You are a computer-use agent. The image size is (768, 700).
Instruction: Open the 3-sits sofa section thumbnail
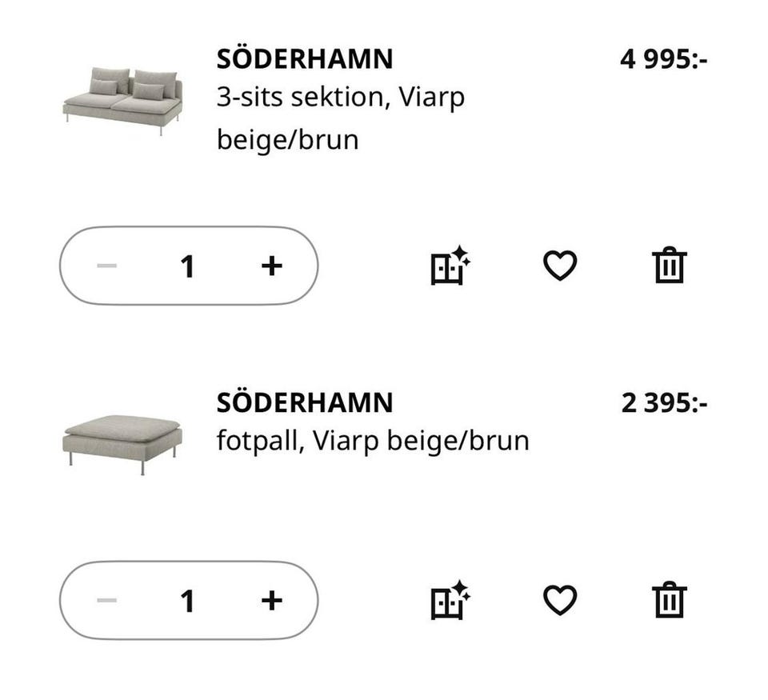click(122, 100)
